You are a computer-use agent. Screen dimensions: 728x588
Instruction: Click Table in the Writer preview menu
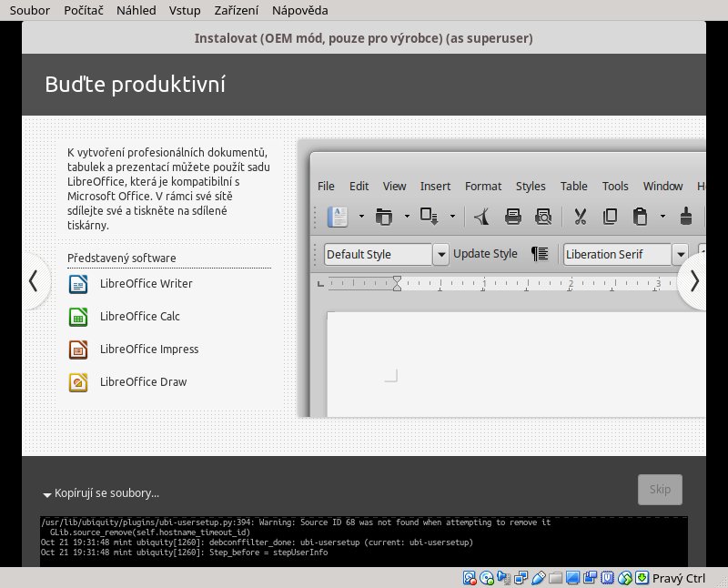coord(574,187)
